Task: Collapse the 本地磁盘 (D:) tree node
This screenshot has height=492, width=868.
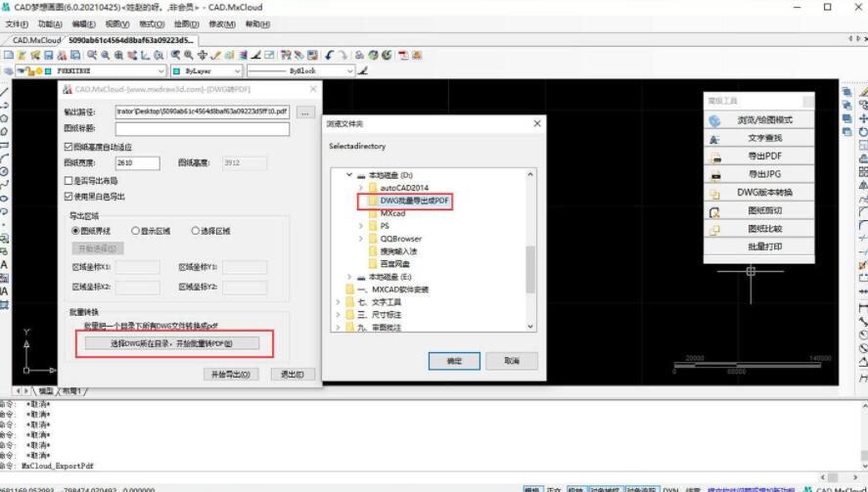Action: [x=347, y=174]
